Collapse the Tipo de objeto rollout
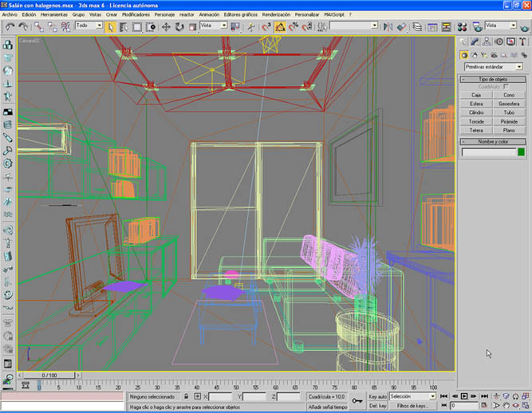Image resolution: width=532 pixels, height=413 pixels. [493, 79]
